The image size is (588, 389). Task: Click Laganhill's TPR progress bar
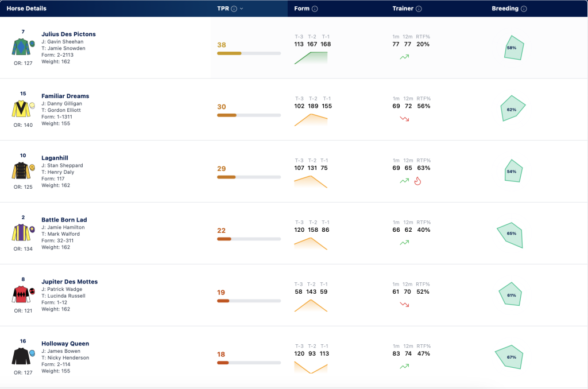click(249, 177)
